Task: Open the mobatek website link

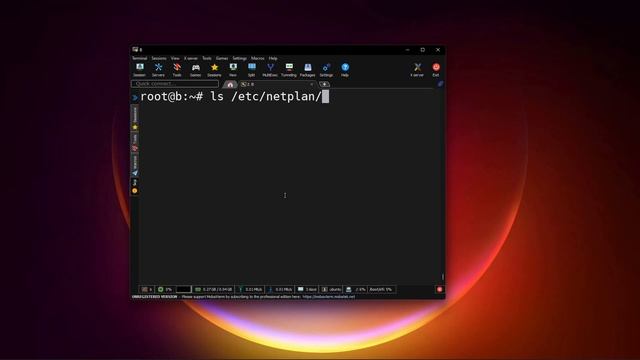Action: coord(329,297)
